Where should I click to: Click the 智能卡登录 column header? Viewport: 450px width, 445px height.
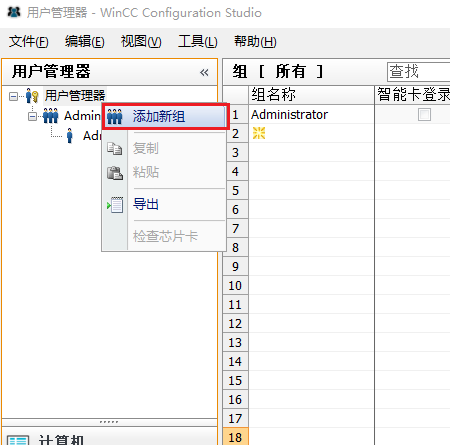coord(413,95)
